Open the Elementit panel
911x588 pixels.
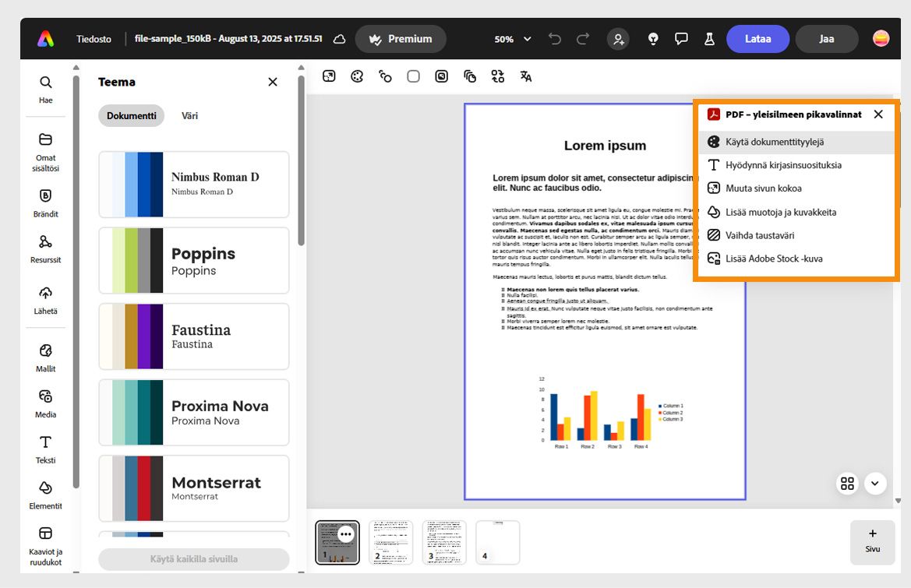[x=45, y=495]
